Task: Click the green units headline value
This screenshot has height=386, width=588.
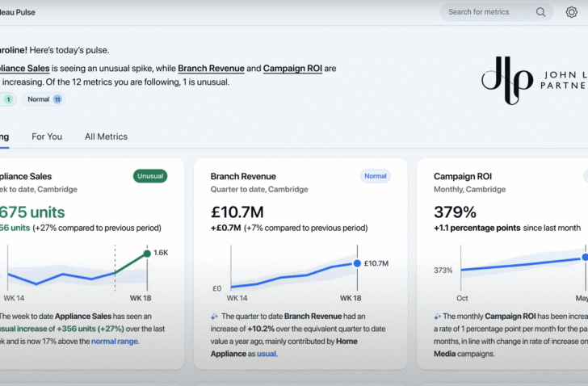Action: (x=32, y=212)
